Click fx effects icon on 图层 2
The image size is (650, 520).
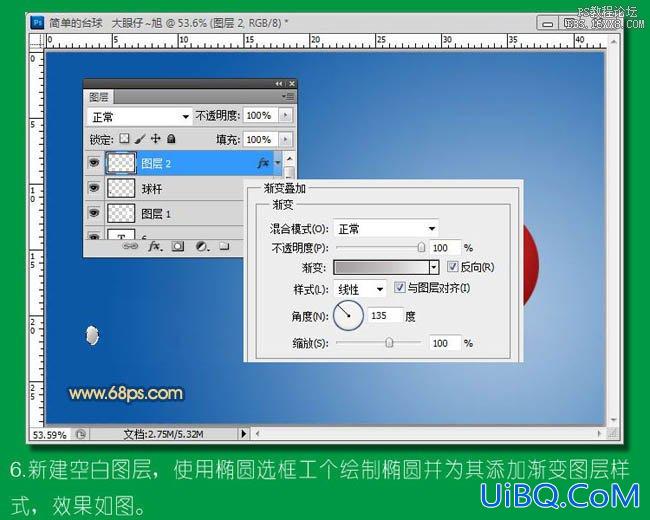pyautogui.click(x=263, y=163)
